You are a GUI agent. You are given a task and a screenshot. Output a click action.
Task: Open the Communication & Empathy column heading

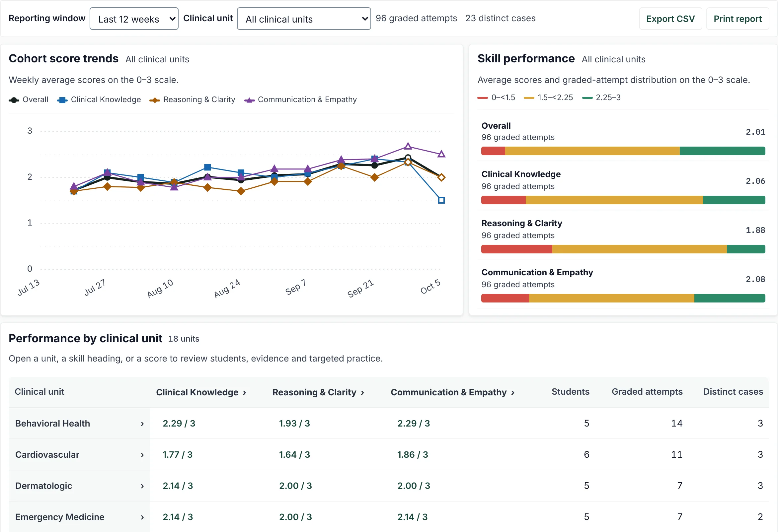point(453,392)
